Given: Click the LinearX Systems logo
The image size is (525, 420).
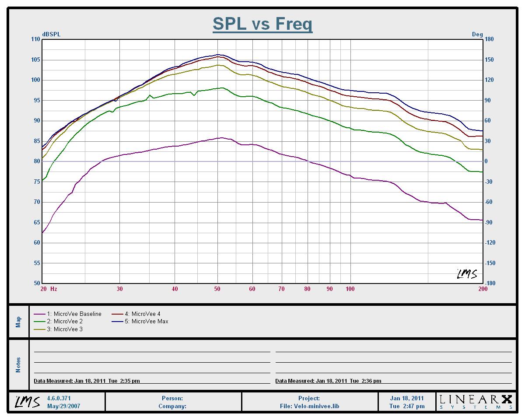Looking at the screenshot, I should (476, 402).
